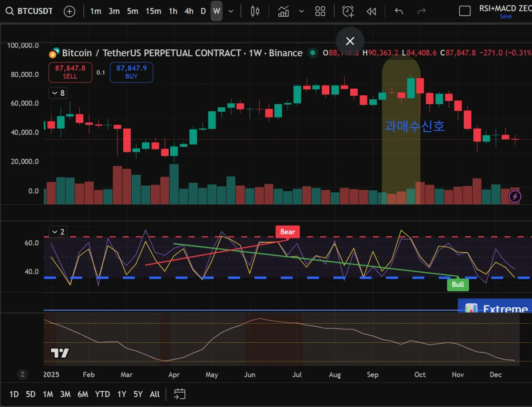This screenshot has height=407, width=532.
Task: Open the go-to-date calendar icon
Action: [x=180, y=394]
